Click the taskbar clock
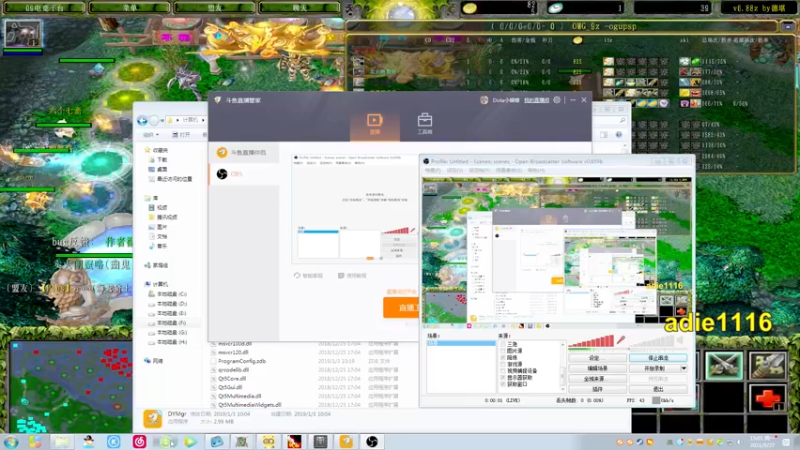This screenshot has height=450, width=800. pos(762,441)
